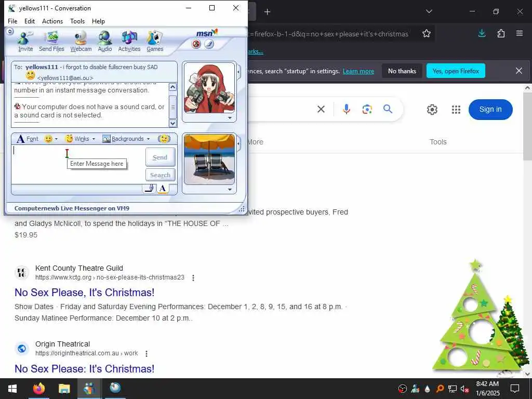Hide the contact's display picture panel
The width and height of the screenshot is (532, 399).
click(239, 72)
